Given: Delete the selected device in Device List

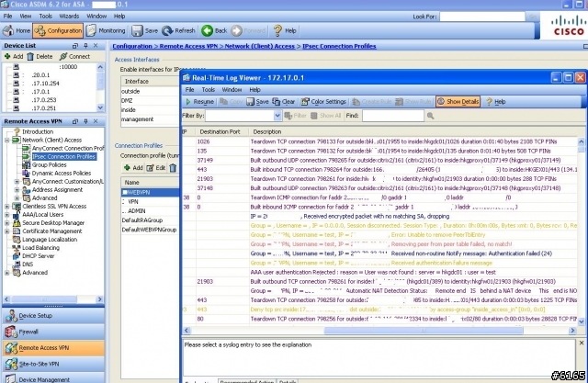Looking at the screenshot, I should [x=40, y=57].
